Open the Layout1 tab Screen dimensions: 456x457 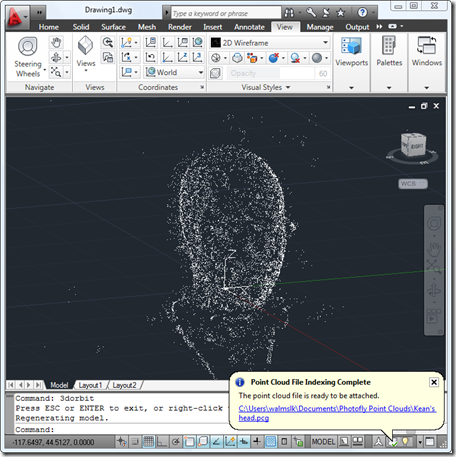[x=90, y=385]
